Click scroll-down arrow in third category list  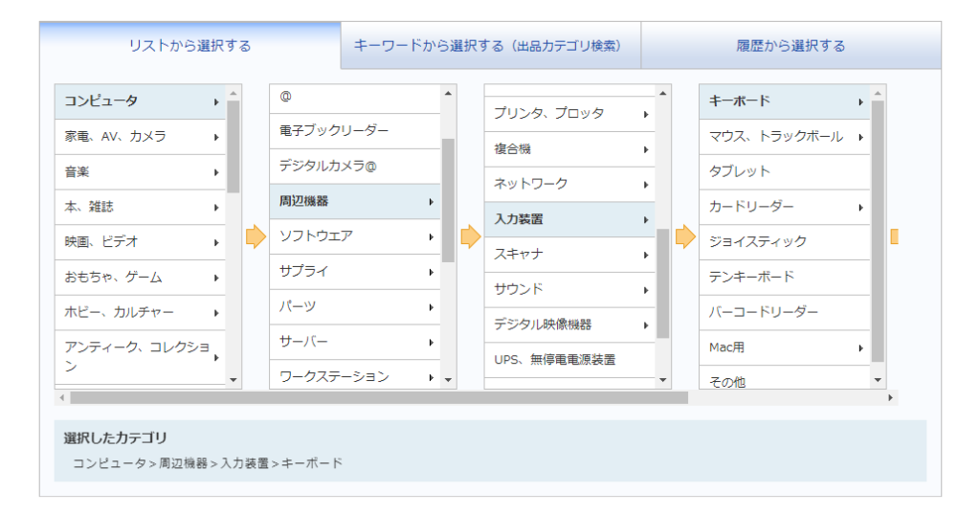(x=662, y=380)
